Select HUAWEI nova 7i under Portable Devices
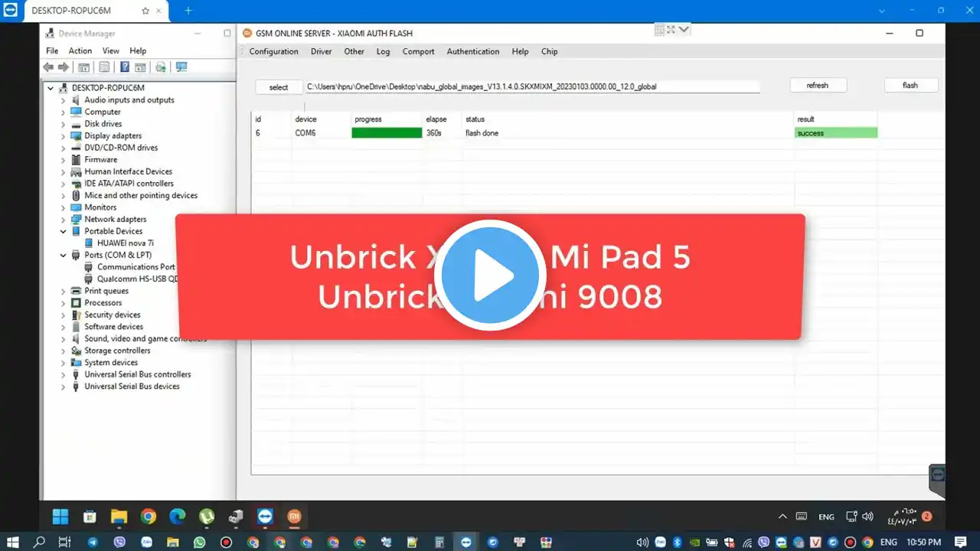Viewport: 980px width, 551px height. click(x=126, y=243)
